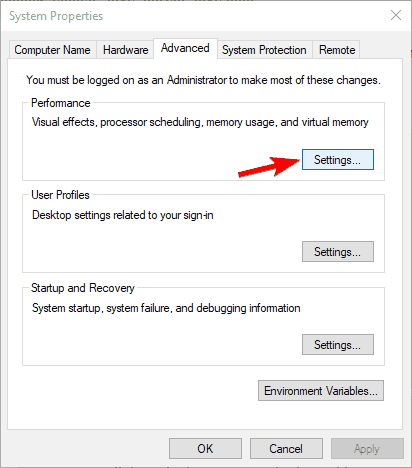Click the Administrator notice text
The width and height of the screenshot is (412, 468).
tap(203, 80)
